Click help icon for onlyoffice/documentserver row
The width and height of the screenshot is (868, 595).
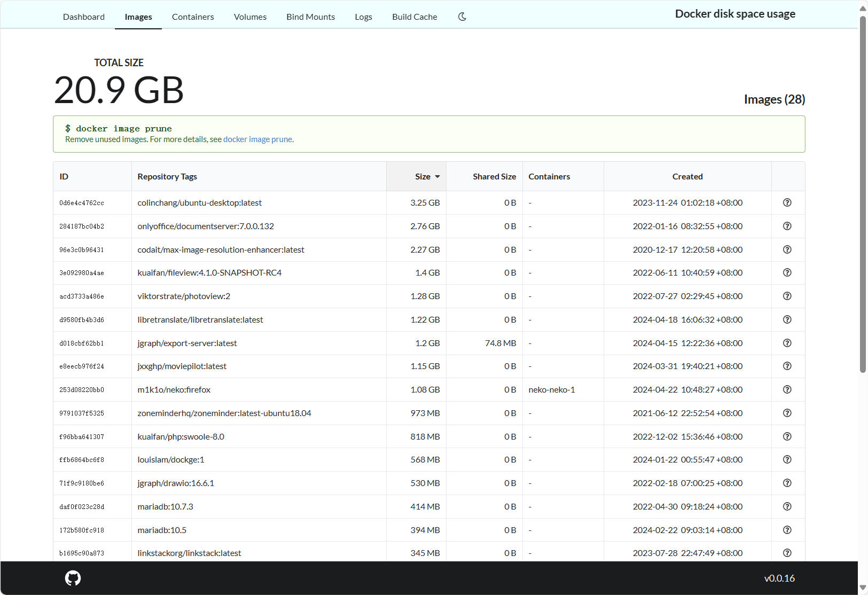coord(787,226)
